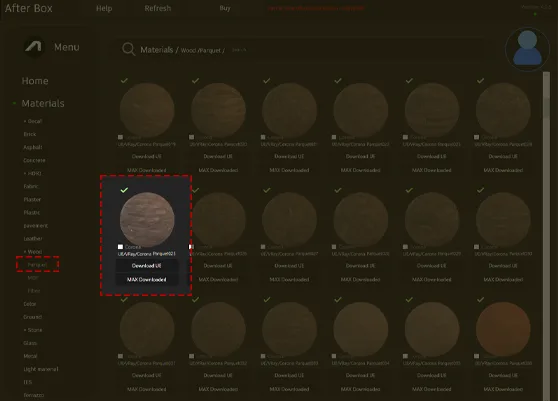Select the Asphalt category
The height and width of the screenshot is (401, 558).
(x=33, y=147)
